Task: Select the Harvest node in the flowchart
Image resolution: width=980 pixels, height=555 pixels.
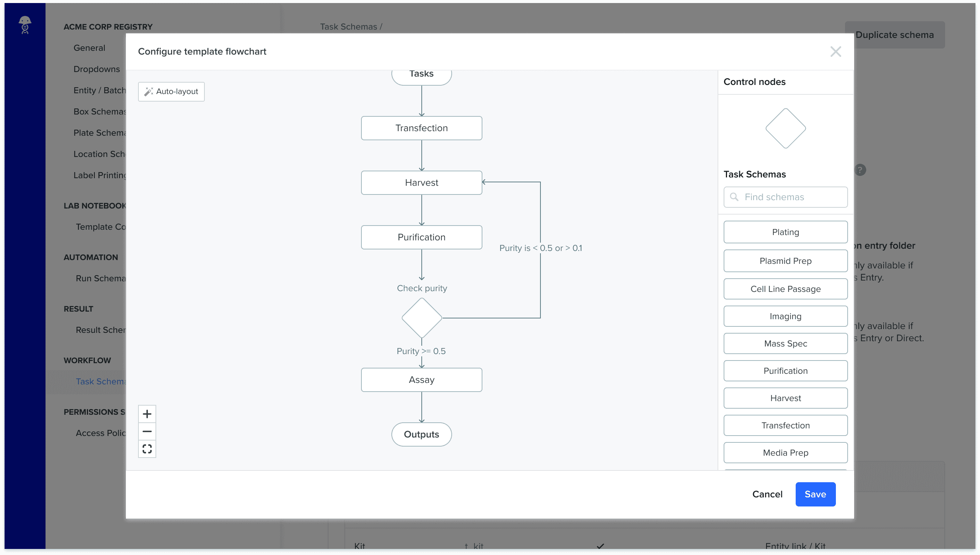Action: click(x=421, y=183)
